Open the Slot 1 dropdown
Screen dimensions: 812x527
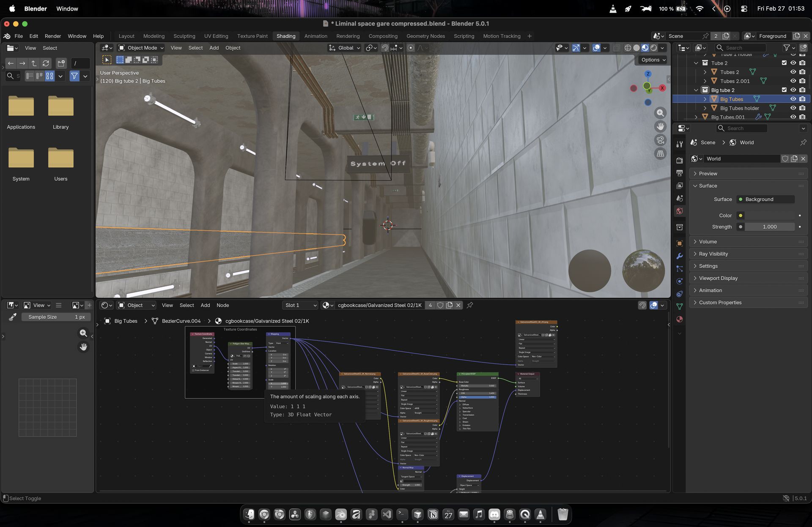pyautogui.click(x=300, y=305)
